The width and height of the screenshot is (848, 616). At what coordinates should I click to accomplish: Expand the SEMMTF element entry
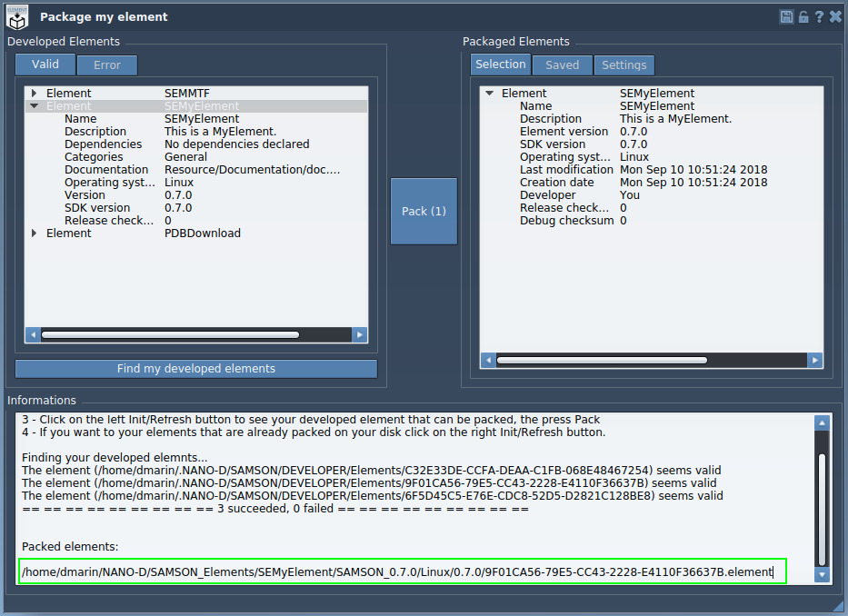(34, 92)
